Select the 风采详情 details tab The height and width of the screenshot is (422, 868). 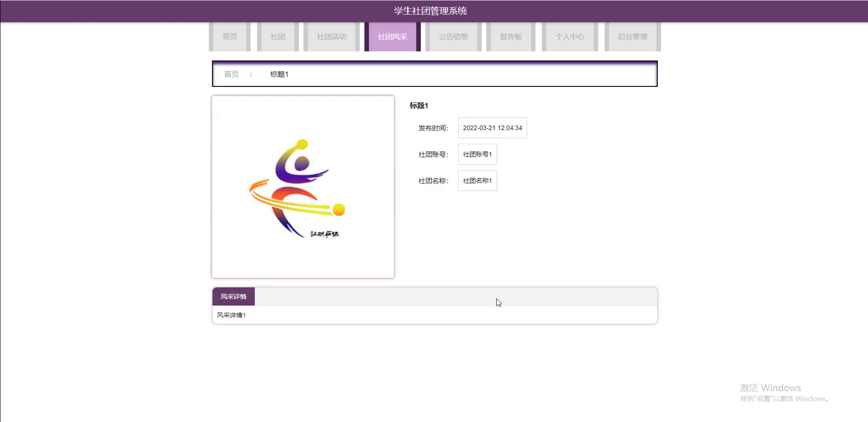click(x=234, y=297)
